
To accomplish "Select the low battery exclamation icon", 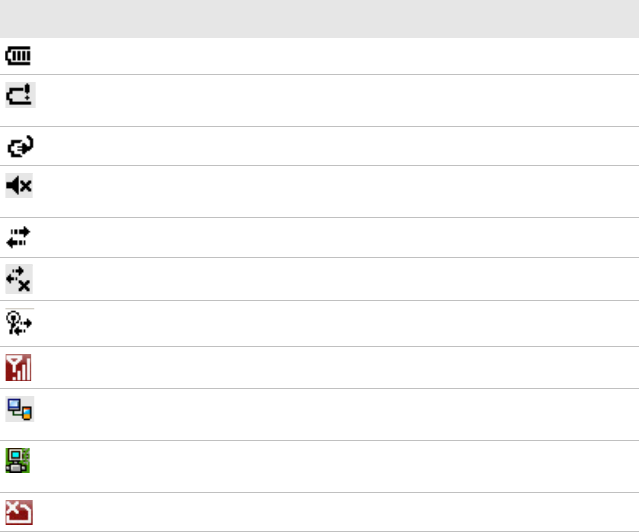I will [x=20, y=95].
